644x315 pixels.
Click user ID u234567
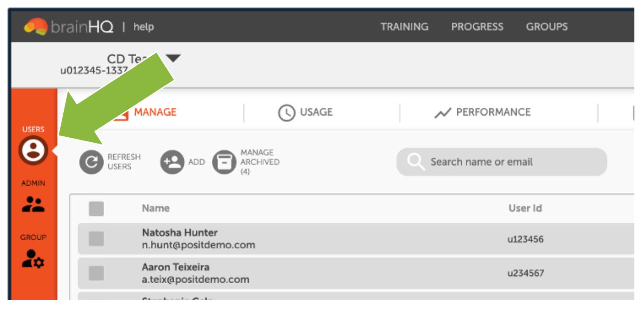pyautogui.click(x=525, y=273)
